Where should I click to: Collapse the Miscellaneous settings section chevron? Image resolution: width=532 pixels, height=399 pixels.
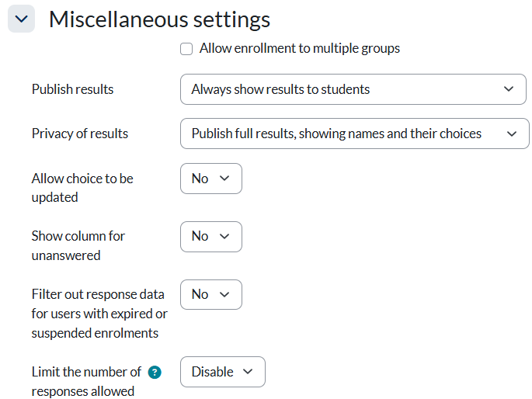tap(21, 19)
